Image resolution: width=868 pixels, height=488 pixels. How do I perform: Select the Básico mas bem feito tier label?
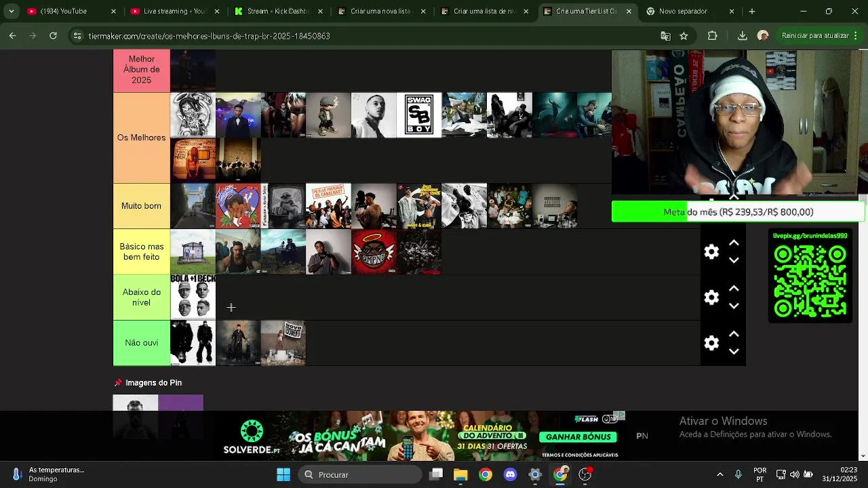[x=142, y=251]
